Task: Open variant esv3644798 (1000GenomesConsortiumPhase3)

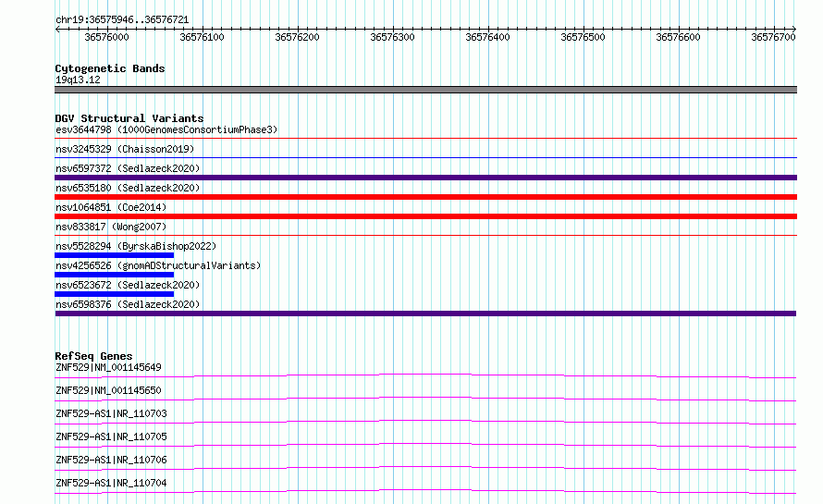Action: 166,129
